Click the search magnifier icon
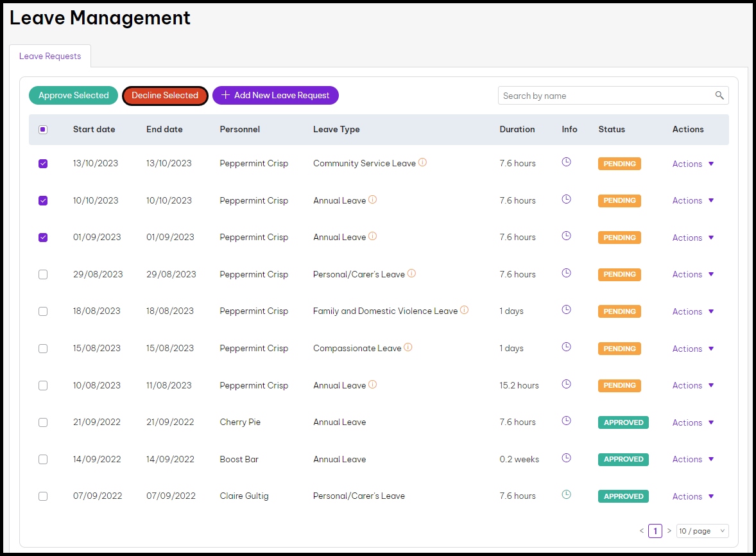This screenshot has width=756, height=556. pos(719,96)
